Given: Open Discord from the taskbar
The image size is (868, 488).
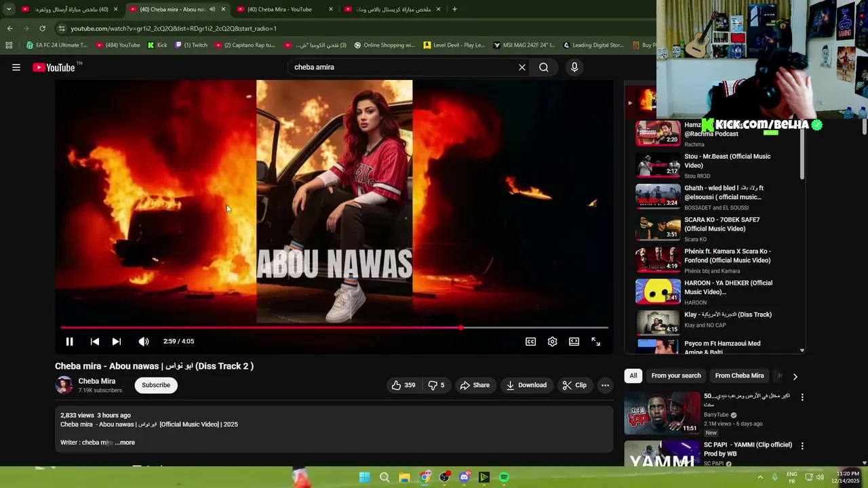Looking at the screenshot, I should 465,477.
